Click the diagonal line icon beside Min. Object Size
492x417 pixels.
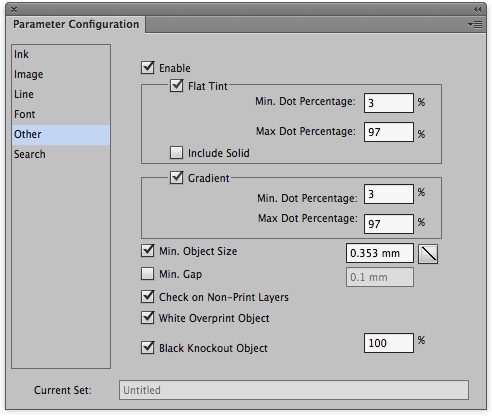428,254
